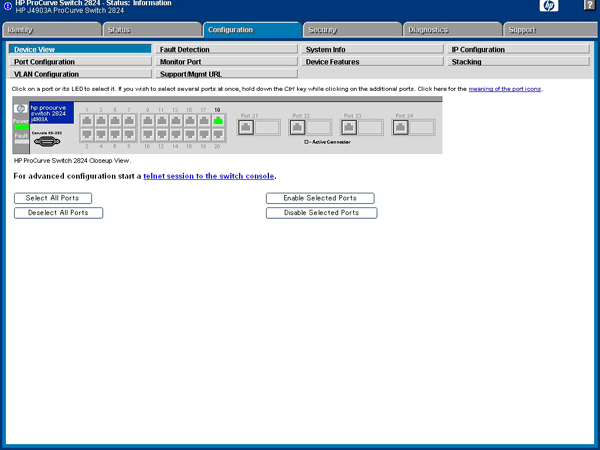The width and height of the screenshot is (600, 450).
Task: Select the green active port 19
Action: click(218, 121)
